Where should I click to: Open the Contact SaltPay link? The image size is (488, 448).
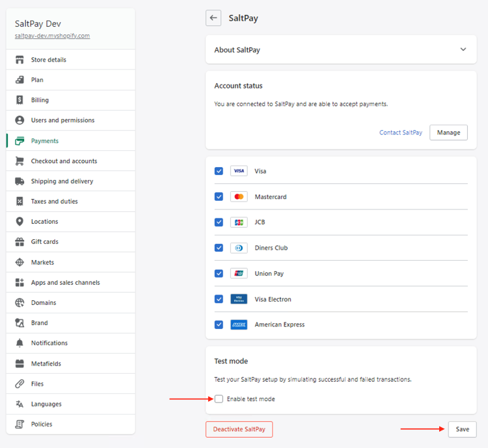(401, 133)
